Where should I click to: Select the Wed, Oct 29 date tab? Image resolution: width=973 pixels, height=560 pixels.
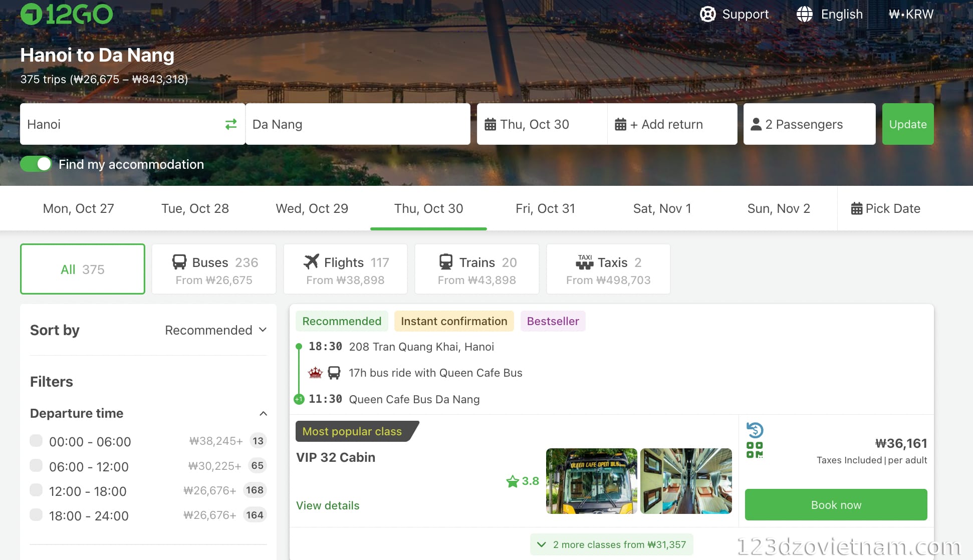click(x=312, y=208)
